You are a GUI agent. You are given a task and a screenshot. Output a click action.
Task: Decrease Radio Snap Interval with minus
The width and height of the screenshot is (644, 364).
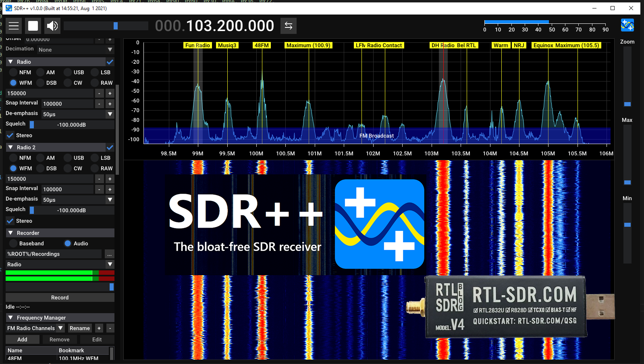100,104
